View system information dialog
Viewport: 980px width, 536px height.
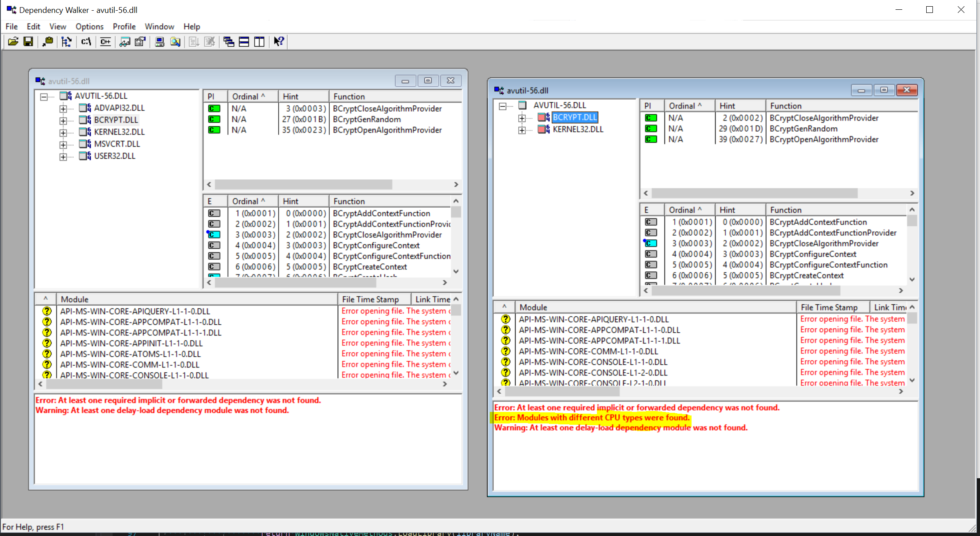(x=159, y=41)
